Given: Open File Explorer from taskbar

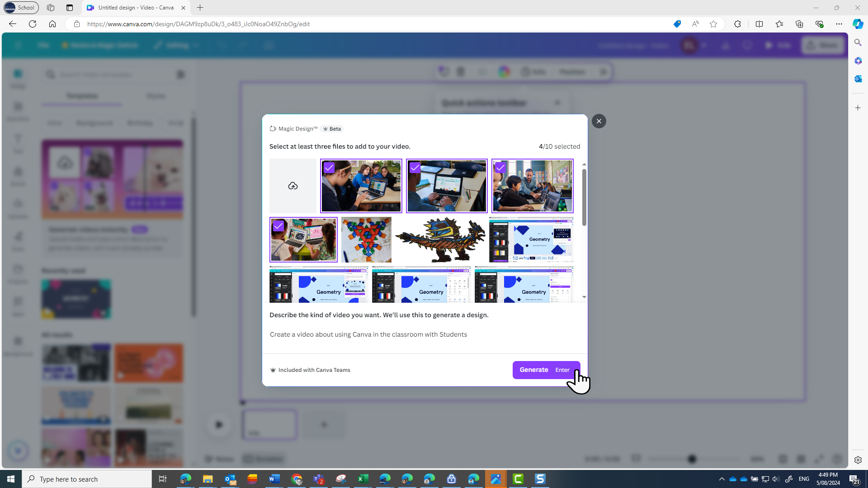Looking at the screenshot, I should click(208, 479).
